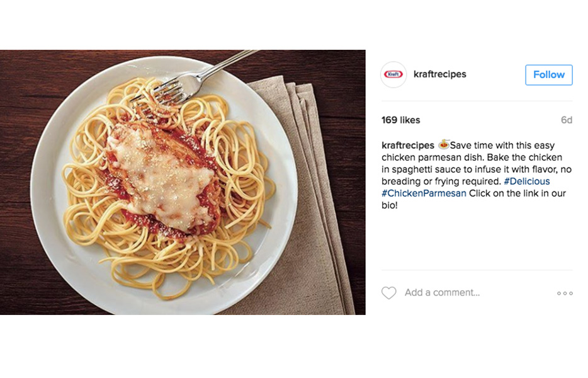
Task: Open the #Delicious hashtag
Action: [526, 181]
